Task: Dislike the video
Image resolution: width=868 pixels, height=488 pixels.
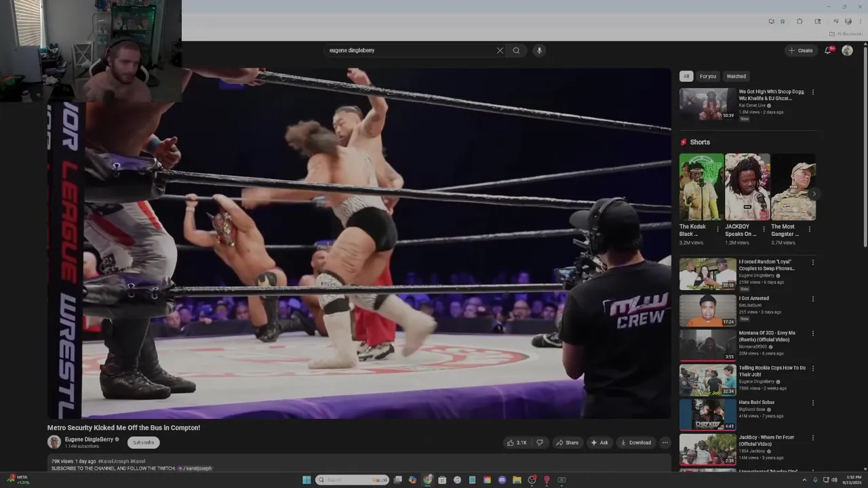Action: pyautogui.click(x=540, y=443)
